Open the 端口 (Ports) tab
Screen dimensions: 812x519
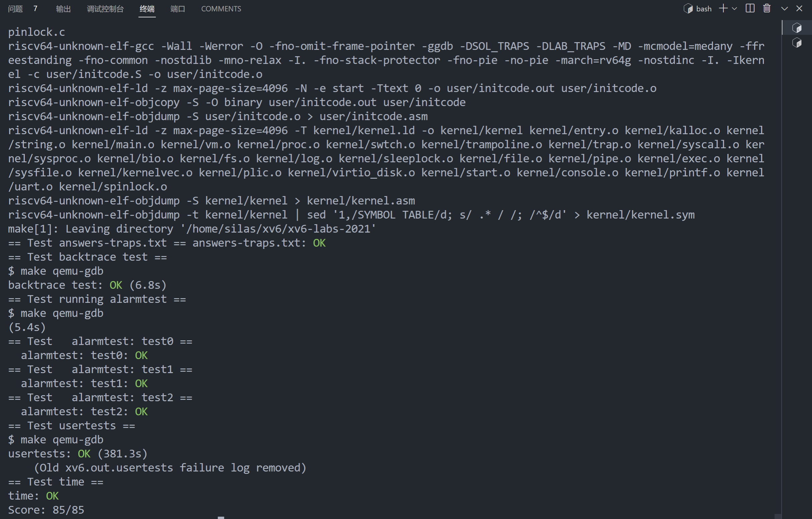click(x=178, y=9)
